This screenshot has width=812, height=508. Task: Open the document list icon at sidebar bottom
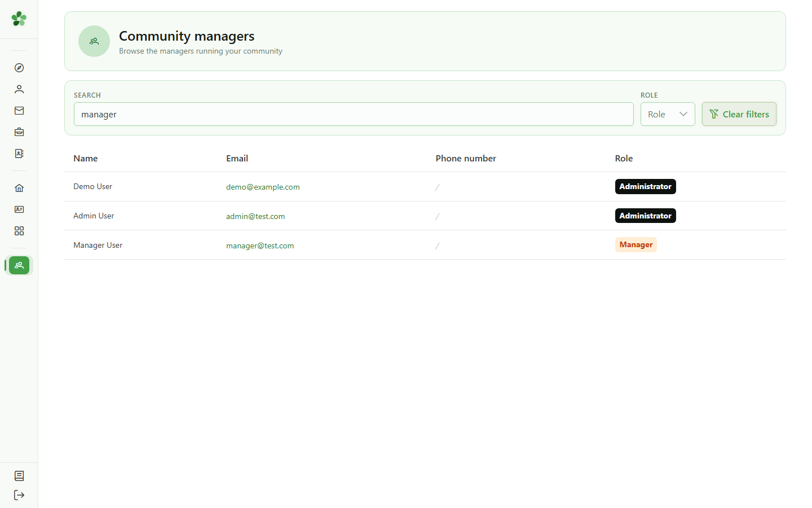click(x=19, y=476)
